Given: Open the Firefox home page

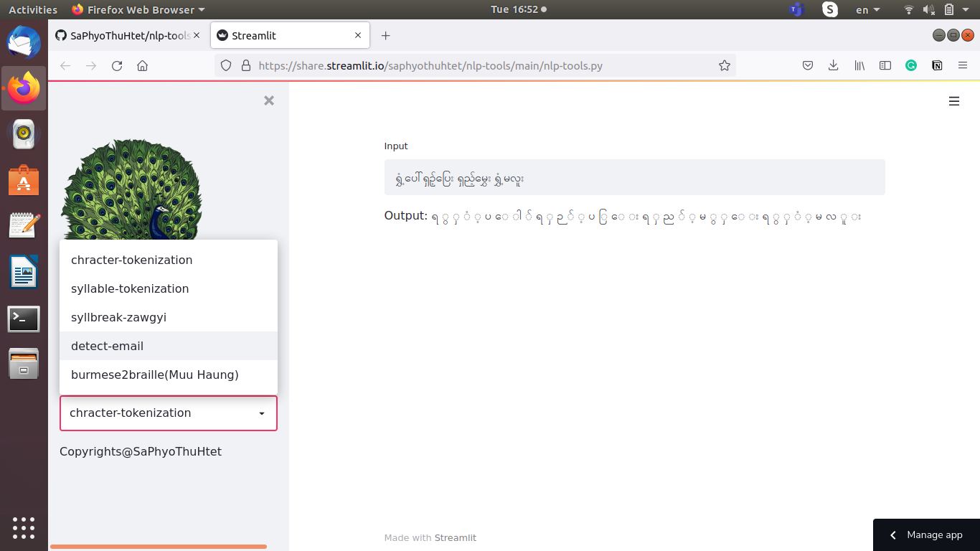Looking at the screenshot, I should (x=142, y=66).
